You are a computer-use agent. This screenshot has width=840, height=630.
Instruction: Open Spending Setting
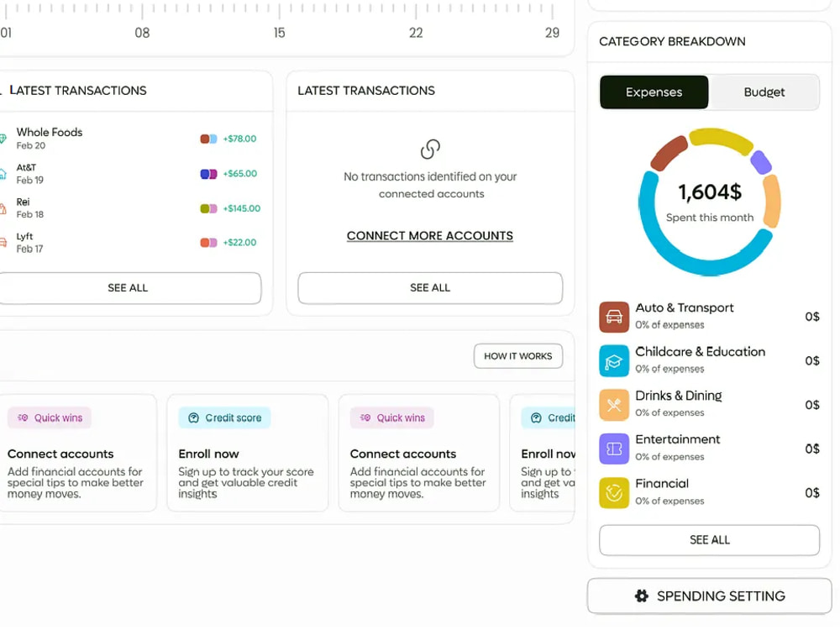coord(709,596)
